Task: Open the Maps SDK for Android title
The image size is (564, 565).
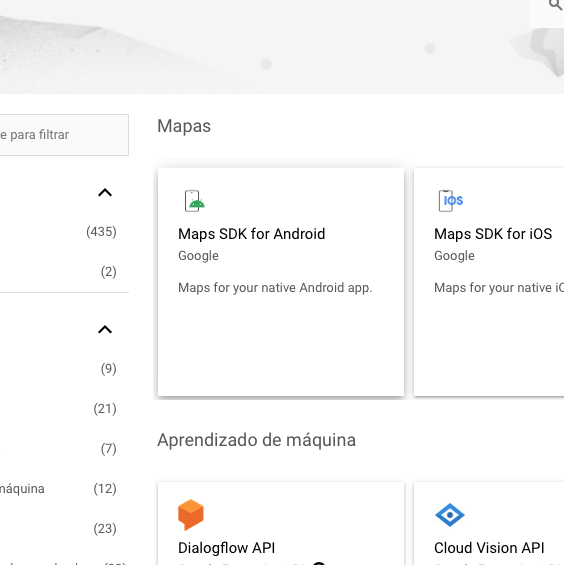Action: click(x=252, y=234)
